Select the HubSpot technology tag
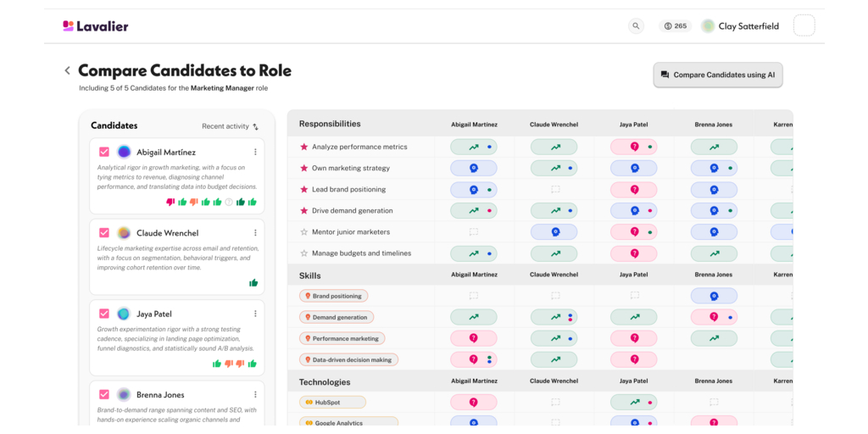The width and height of the screenshot is (868, 434). tap(332, 402)
